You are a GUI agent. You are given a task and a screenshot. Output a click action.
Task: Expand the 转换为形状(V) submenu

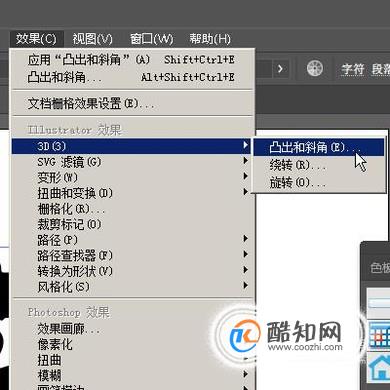(x=131, y=271)
